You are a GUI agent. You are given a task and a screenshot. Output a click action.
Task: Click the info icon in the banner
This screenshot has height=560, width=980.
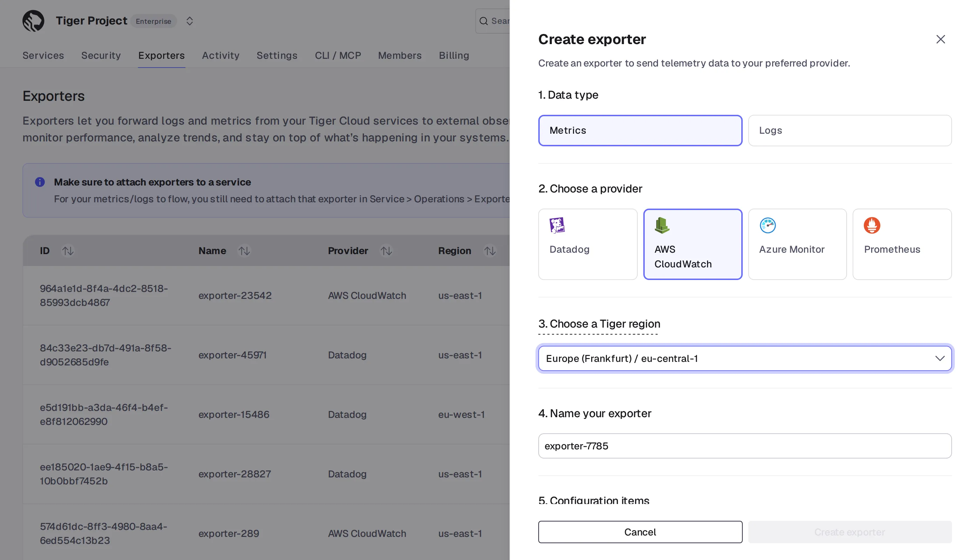point(40,182)
